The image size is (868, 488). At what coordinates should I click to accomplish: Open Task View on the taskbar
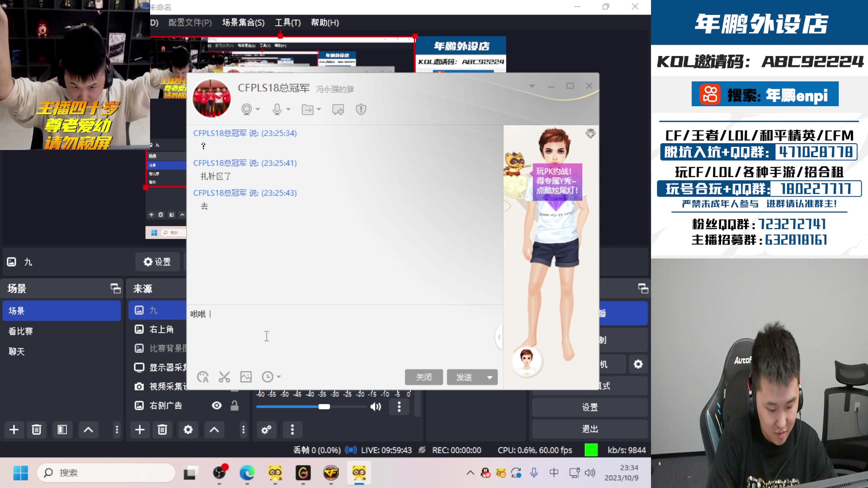coord(191,473)
